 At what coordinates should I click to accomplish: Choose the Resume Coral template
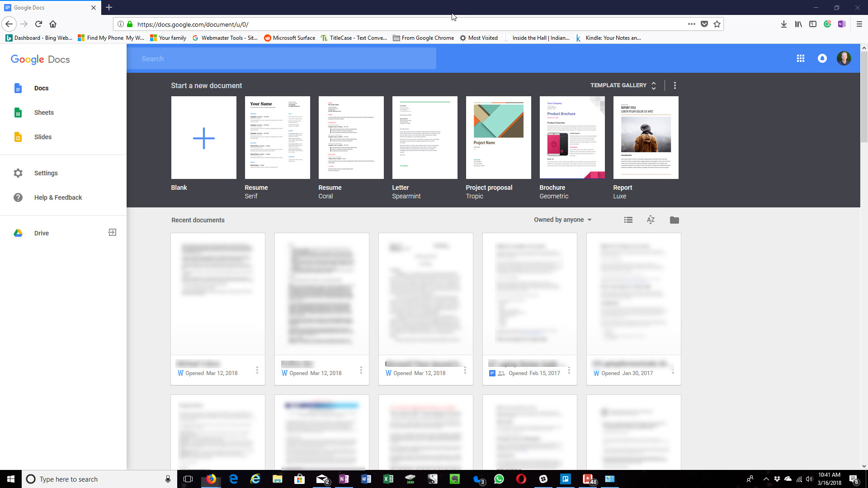pyautogui.click(x=351, y=137)
